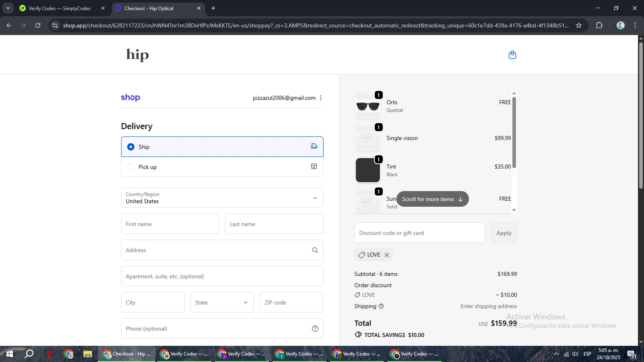Viewport: 644px width, 362px height.
Task: Open the Chrome profile avatar
Action: tap(620, 25)
